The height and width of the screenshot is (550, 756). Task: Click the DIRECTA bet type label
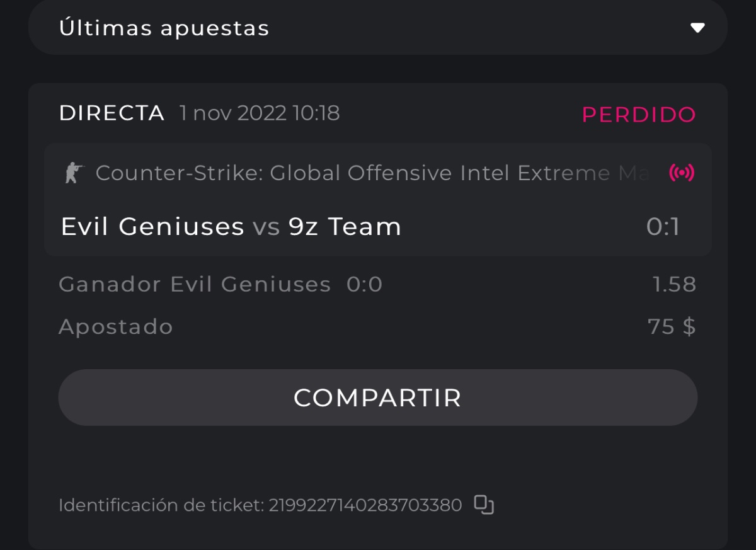click(112, 113)
